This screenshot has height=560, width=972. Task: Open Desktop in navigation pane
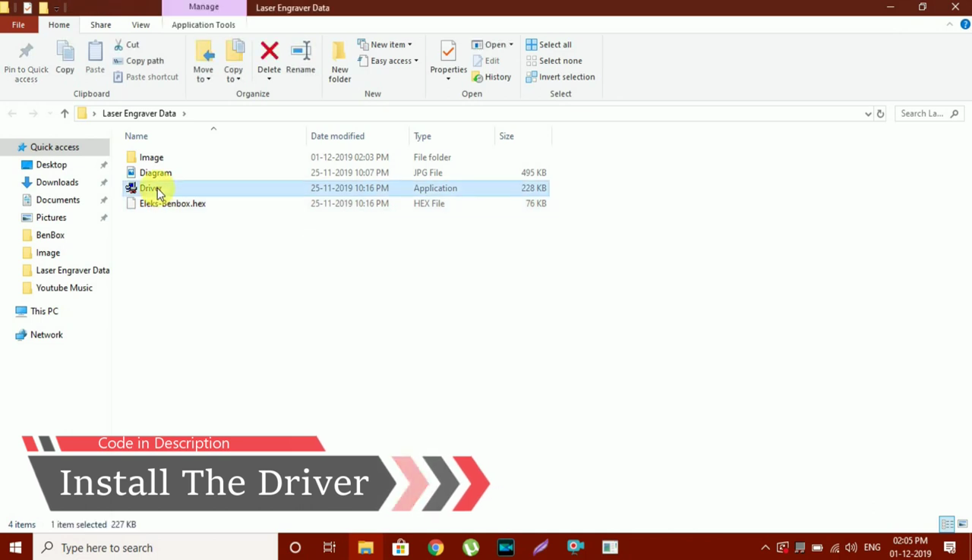(51, 165)
